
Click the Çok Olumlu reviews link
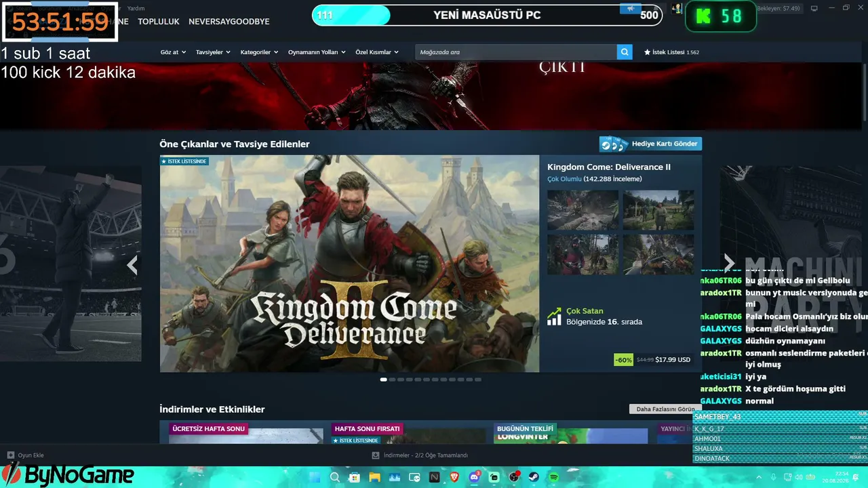564,179
